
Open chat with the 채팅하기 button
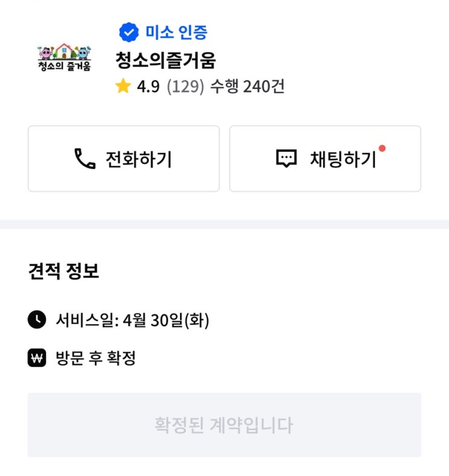click(325, 158)
